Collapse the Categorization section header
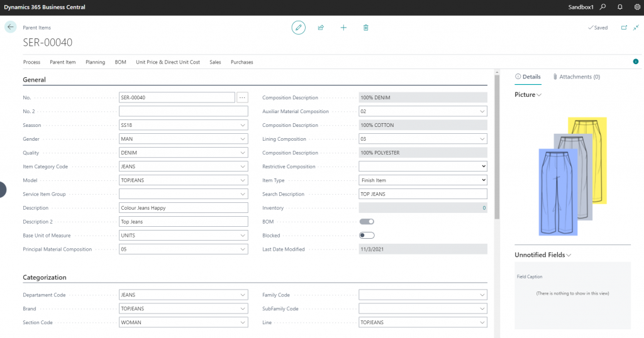 [x=45, y=277]
